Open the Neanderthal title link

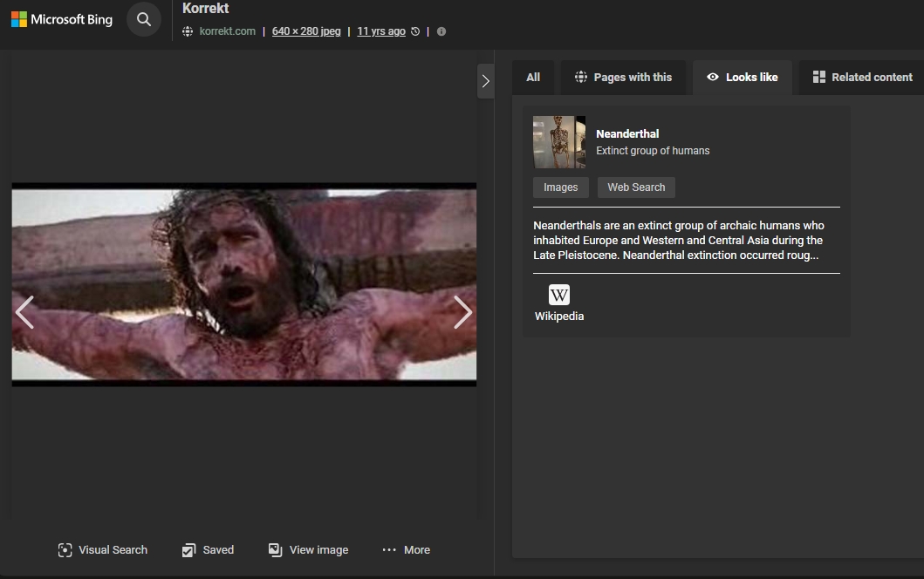click(x=627, y=133)
